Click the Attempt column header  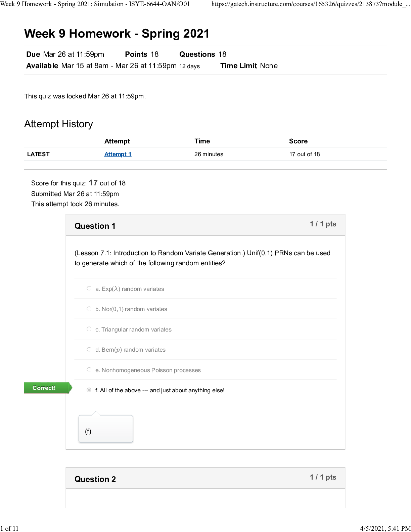(x=117, y=141)
